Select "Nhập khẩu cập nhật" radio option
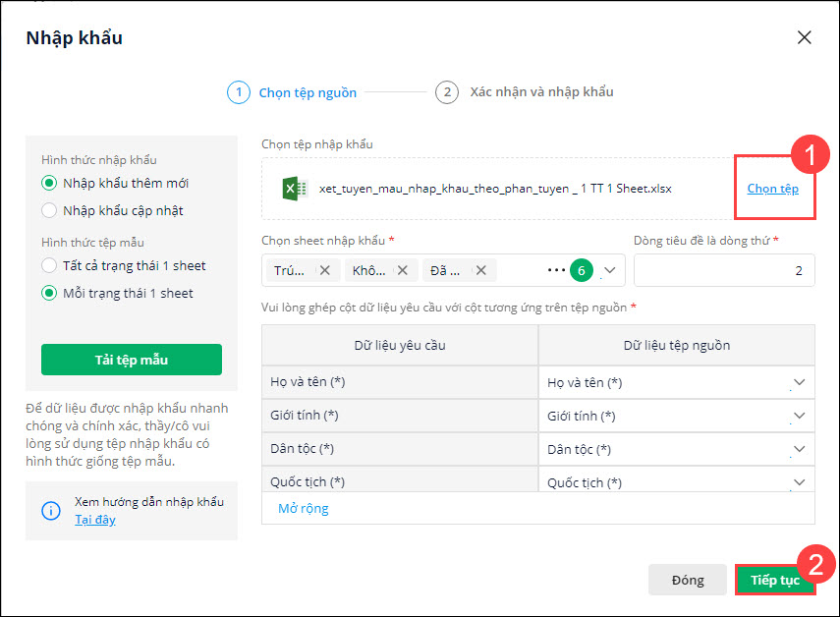 [x=49, y=210]
